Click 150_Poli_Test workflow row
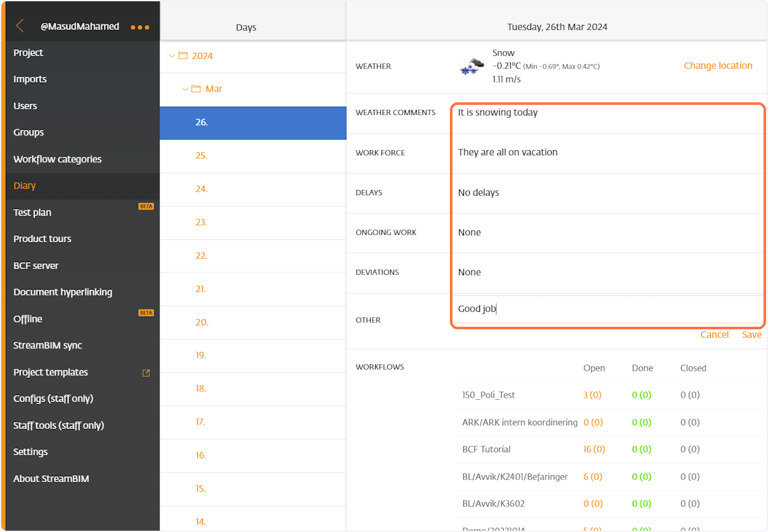The width and height of the screenshot is (768, 532). click(611, 395)
